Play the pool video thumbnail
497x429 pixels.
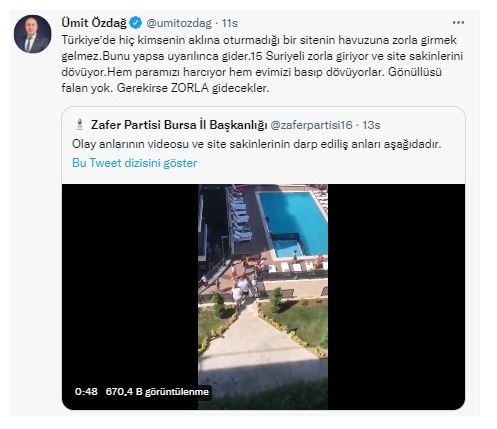263,297
